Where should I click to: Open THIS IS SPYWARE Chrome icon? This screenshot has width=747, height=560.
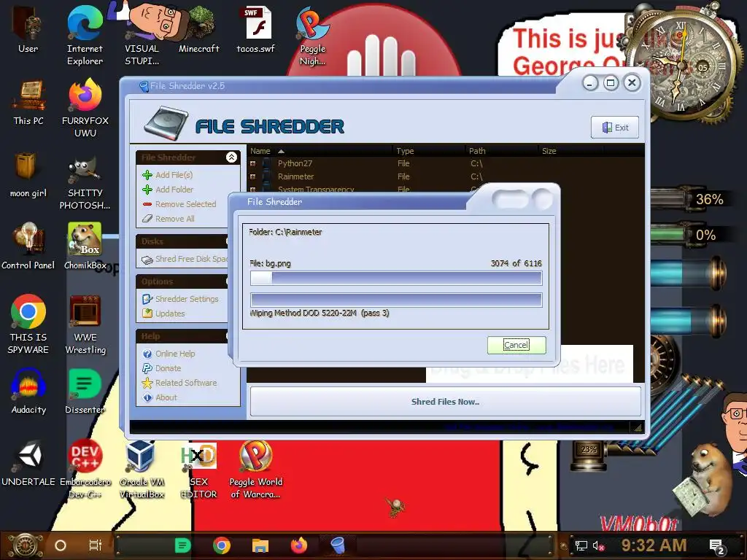point(28,324)
